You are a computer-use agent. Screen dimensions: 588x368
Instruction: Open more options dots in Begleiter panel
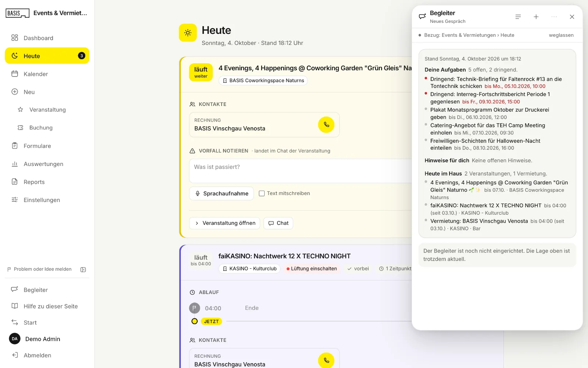554,17
